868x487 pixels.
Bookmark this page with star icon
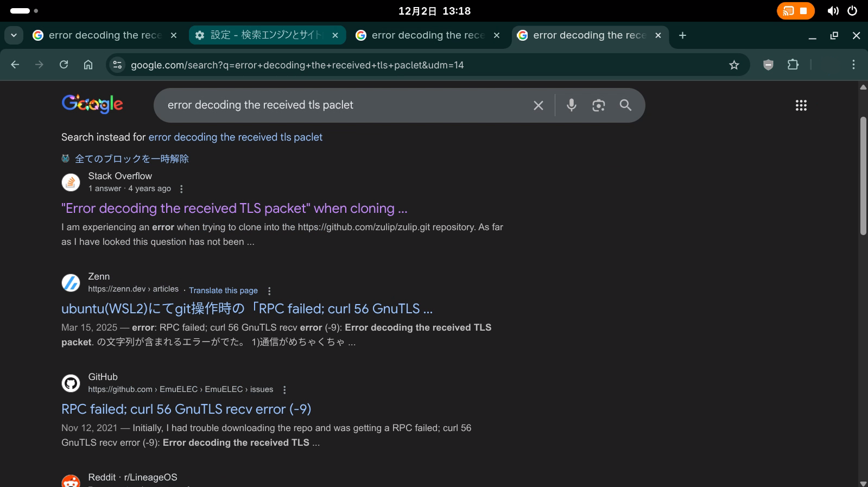pos(734,65)
